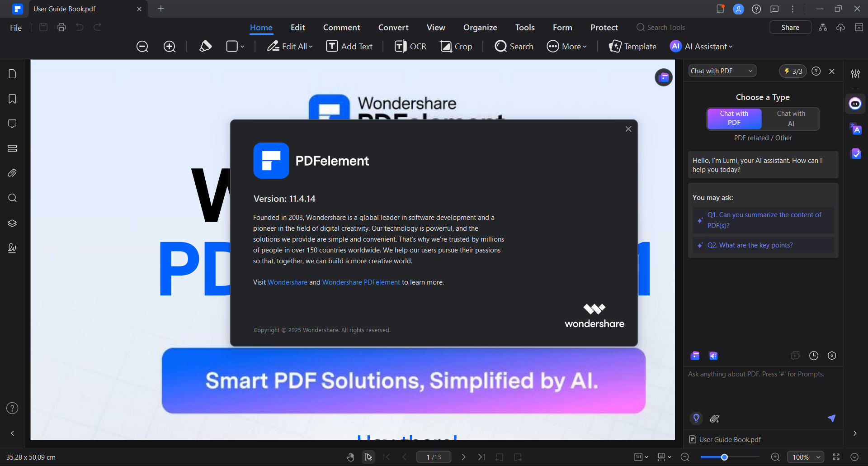Go to the next page arrow

(463, 457)
